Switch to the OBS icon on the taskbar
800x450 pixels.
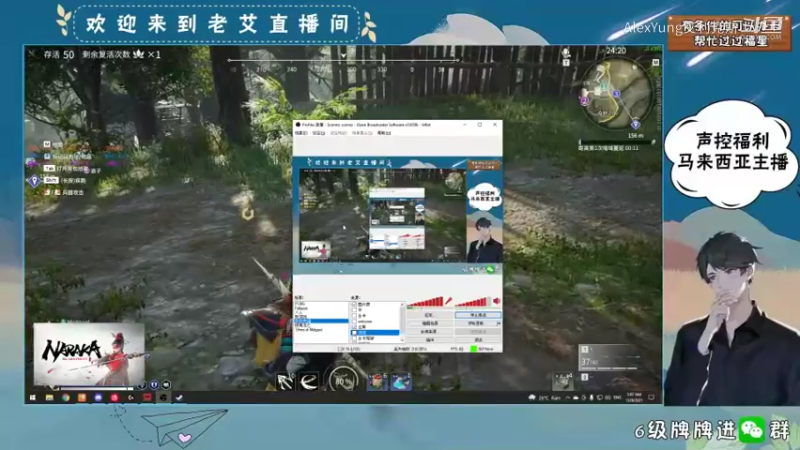click(x=163, y=397)
